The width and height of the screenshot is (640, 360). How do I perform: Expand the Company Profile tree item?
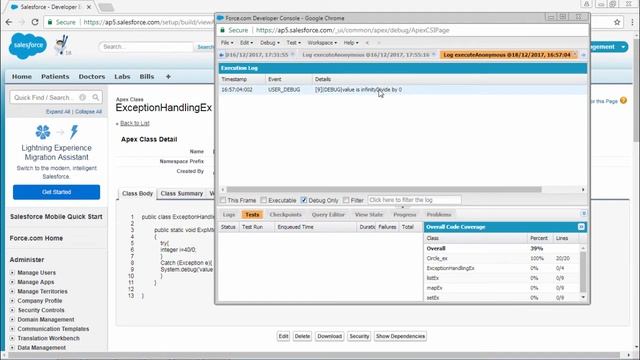[12, 301]
